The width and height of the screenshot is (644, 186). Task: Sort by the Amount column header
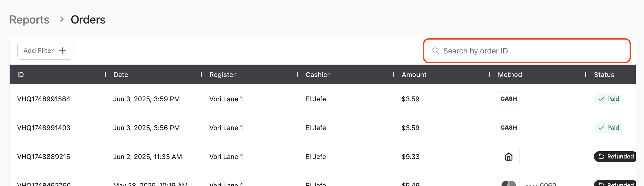(414, 75)
